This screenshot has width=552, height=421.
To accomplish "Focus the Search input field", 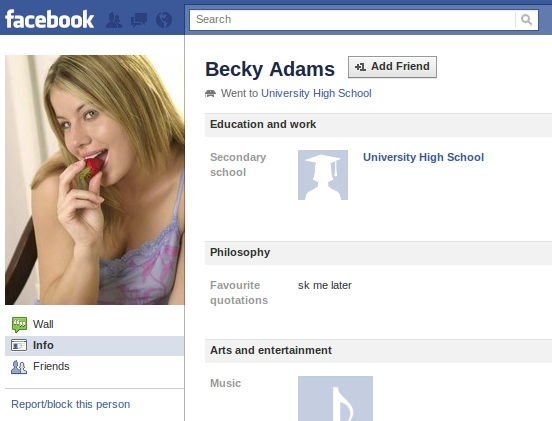I will (352, 20).
